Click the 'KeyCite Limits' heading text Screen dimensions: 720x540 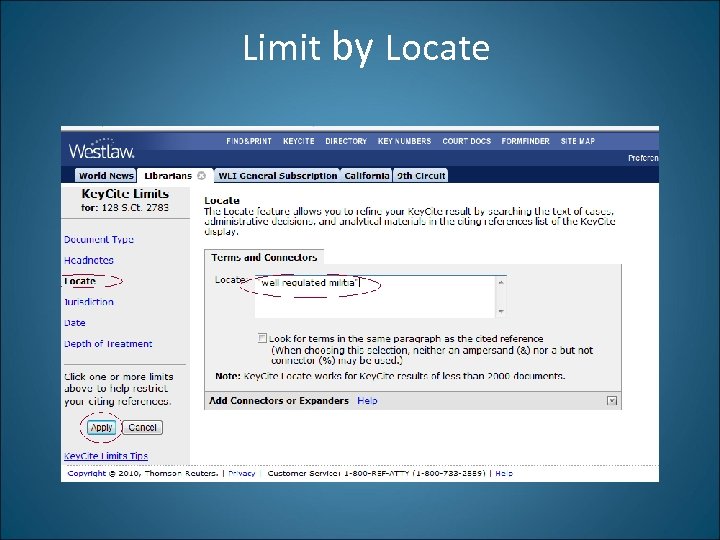coord(125,194)
